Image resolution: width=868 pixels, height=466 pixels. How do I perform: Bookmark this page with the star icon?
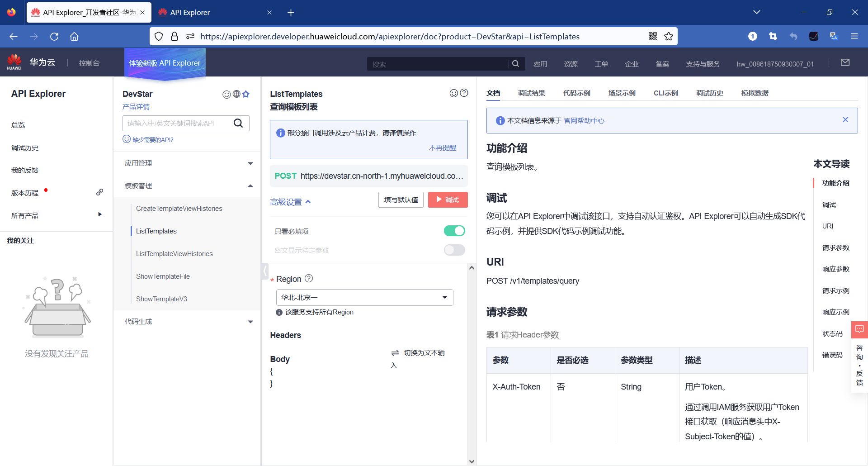(x=669, y=36)
